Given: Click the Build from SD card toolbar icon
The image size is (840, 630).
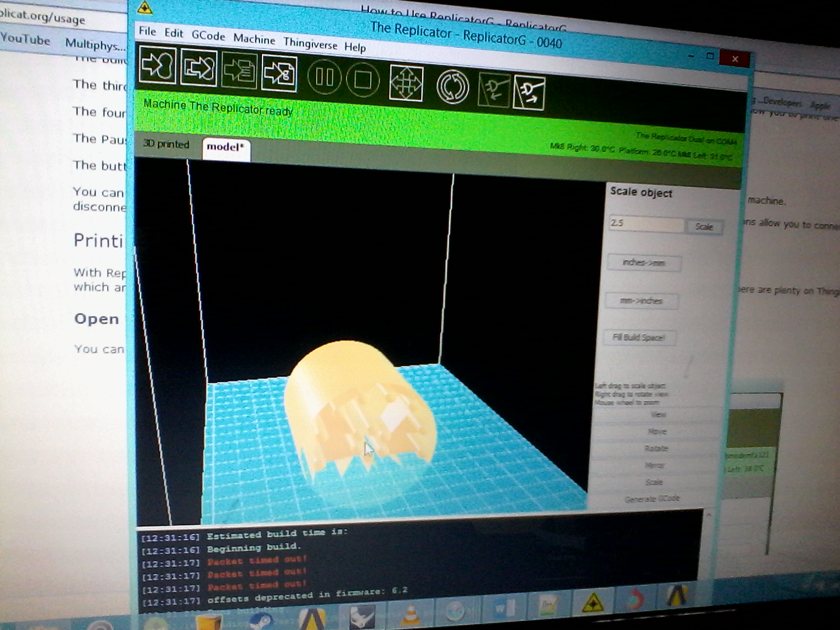Looking at the screenshot, I should (239, 71).
